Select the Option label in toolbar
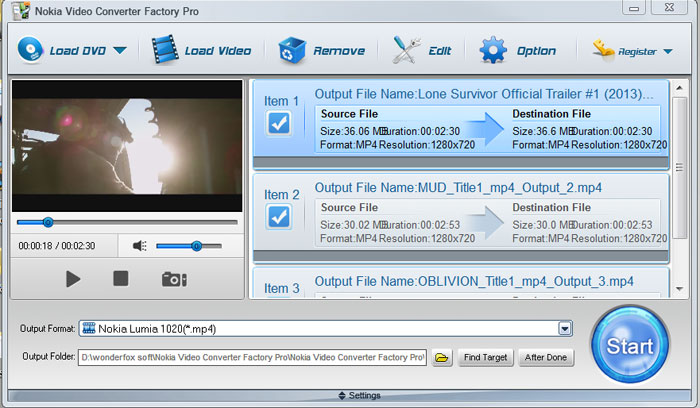This screenshot has height=408, width=700. [x=536, y=51]
